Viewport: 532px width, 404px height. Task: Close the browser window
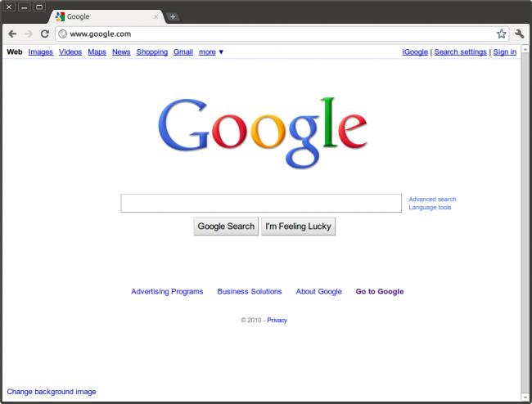point(9,7)
